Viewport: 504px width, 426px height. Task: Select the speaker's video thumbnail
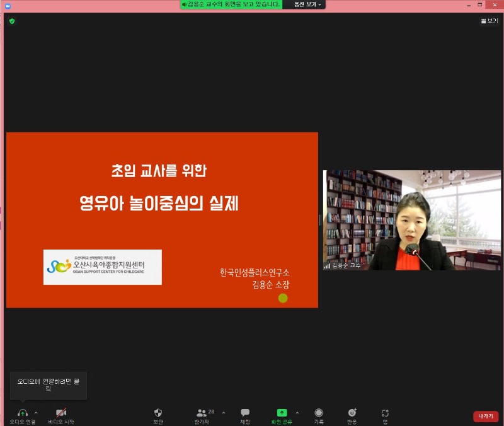coord(412,220)
